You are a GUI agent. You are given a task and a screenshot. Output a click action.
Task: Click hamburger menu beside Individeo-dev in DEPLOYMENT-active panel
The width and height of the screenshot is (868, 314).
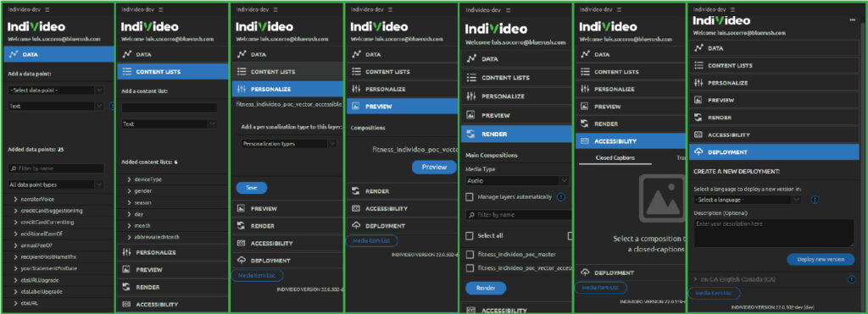733,9
